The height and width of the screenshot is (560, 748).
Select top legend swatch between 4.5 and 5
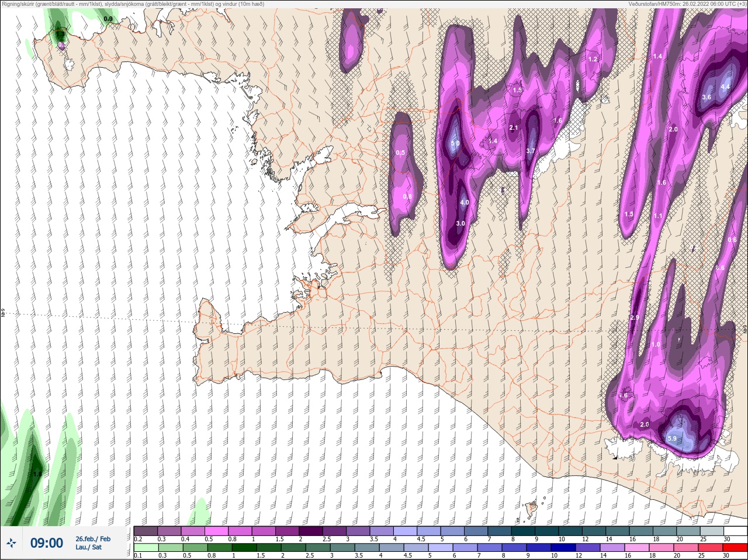tap(430, 531)
